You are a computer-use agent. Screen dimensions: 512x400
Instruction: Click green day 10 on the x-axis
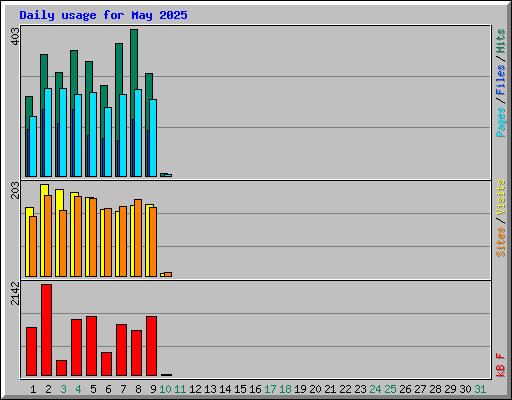click(x=165, y=389)
